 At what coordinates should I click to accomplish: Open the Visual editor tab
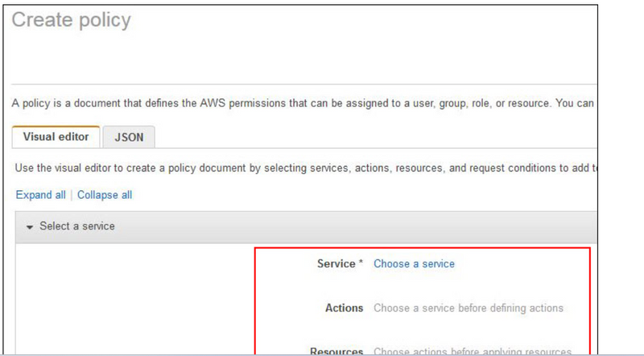[x=56, y=137]
